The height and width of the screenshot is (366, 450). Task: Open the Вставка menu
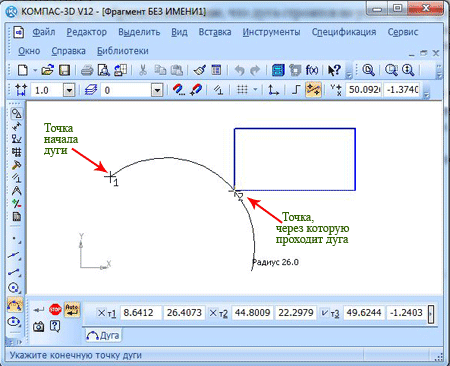pos(215,32)
